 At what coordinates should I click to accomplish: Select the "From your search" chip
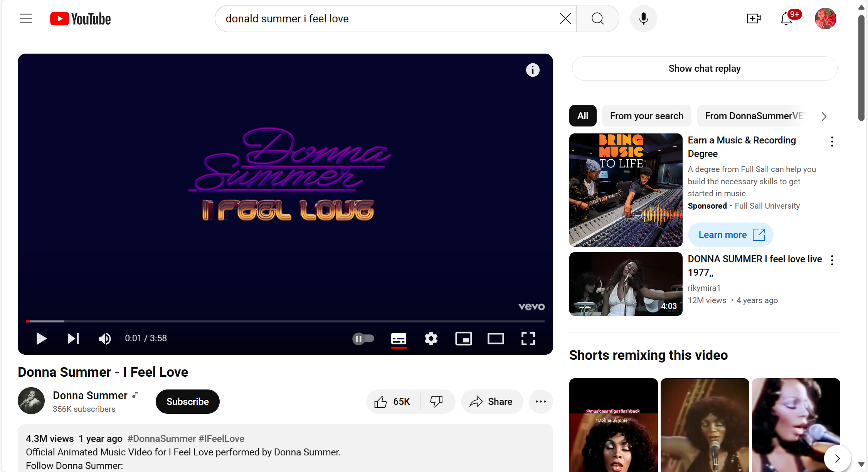pyautogui.click(x=646, y=116)
